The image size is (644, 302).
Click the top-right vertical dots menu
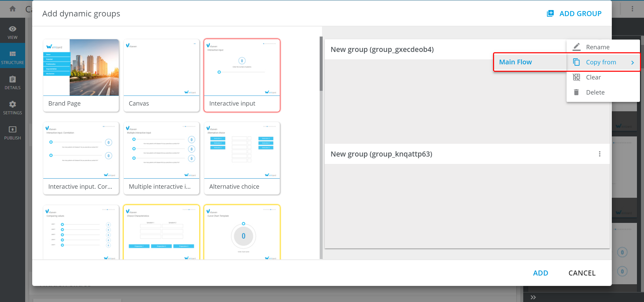(632, 9)
